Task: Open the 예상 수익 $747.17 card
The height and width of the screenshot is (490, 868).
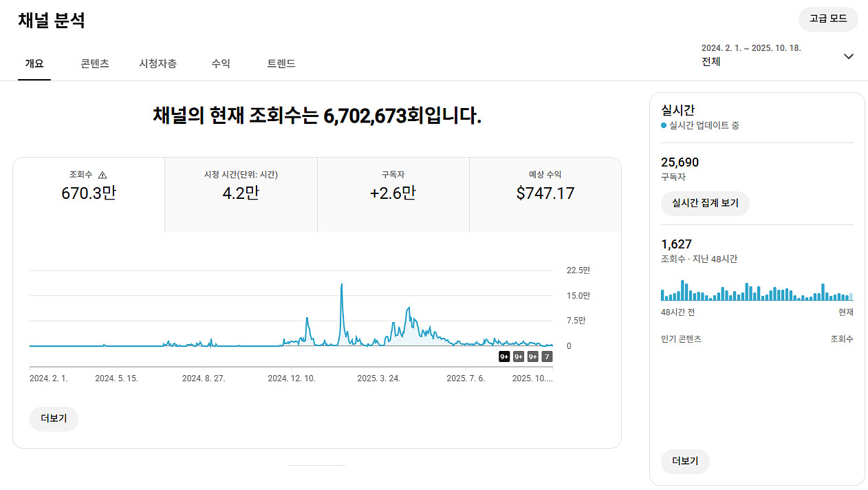Action: [x=545, y=194]
